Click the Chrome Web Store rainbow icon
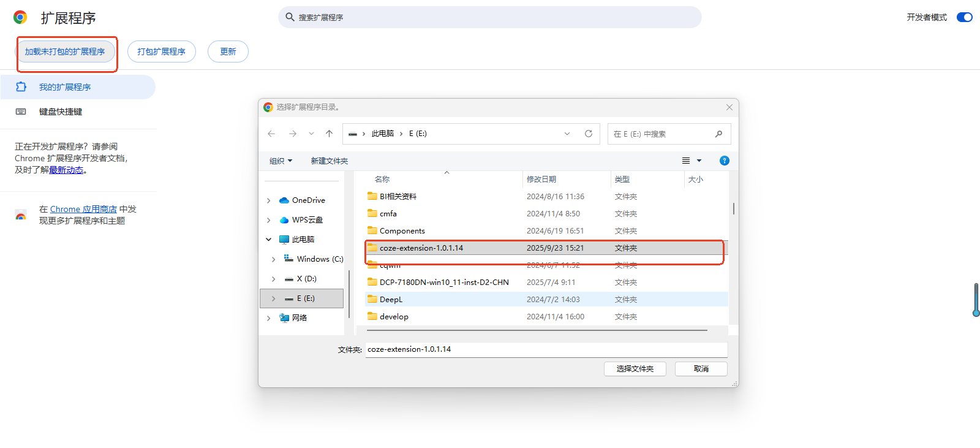Image resolution: width=980 pixels, height=448 pixels. pos(21,215)
